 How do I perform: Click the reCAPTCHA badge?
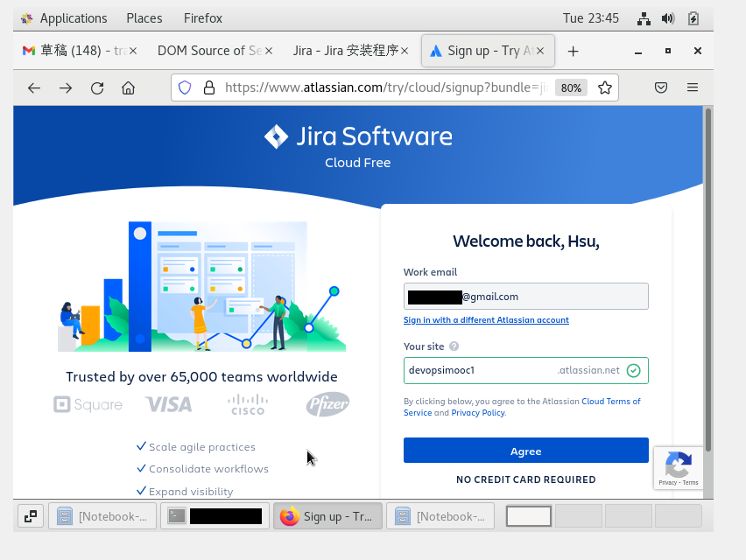(x=678, y=468)
